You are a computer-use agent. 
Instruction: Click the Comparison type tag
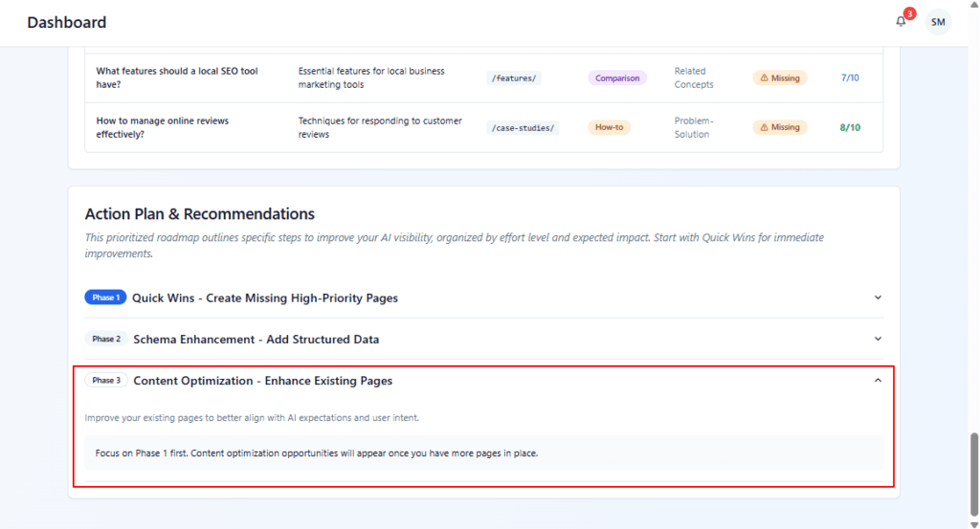pos(617,78)
